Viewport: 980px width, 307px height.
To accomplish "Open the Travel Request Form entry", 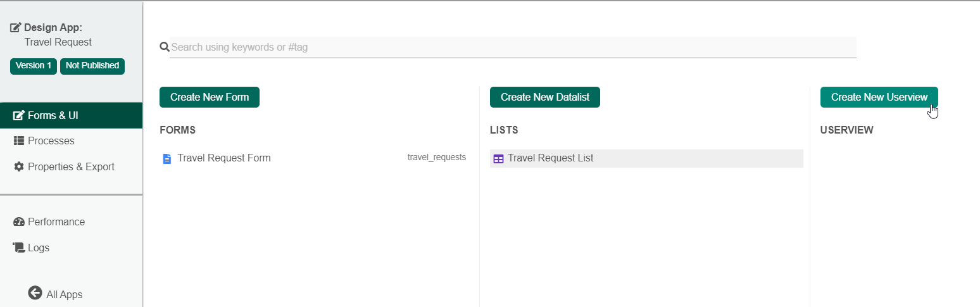I will coord(223,158).
